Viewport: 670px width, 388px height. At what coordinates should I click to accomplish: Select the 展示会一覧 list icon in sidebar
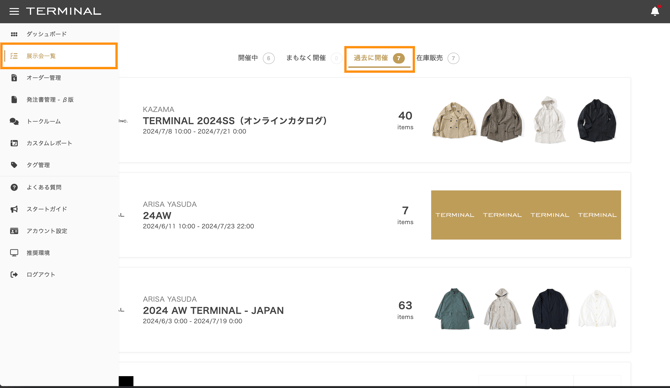(x=14, y=56)
